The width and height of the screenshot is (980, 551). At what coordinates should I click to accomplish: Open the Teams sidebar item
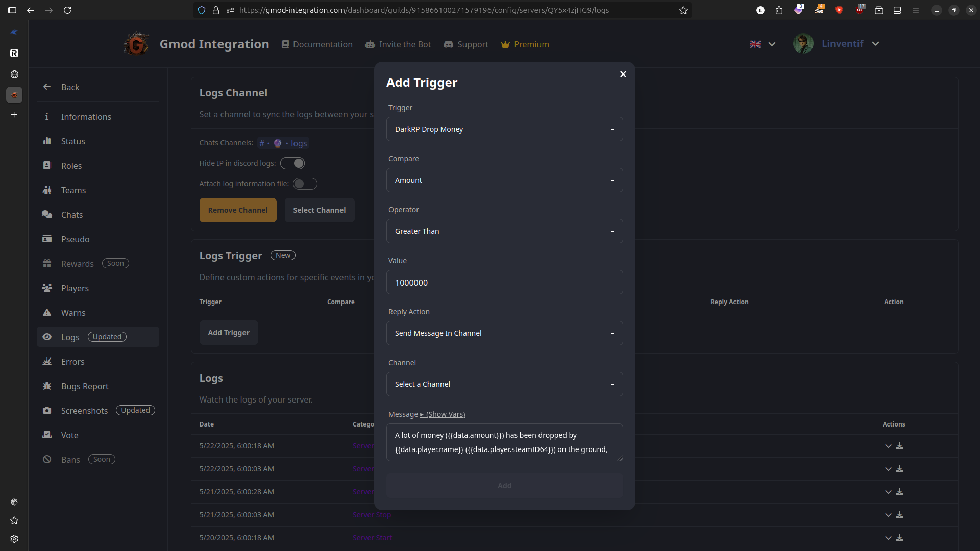[98, 190]
